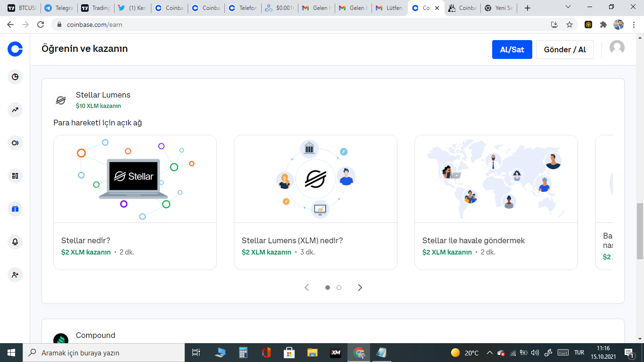The image size is (644, 362).
Task: Click the install-app icon in address bar
Action: click(554, 25)
